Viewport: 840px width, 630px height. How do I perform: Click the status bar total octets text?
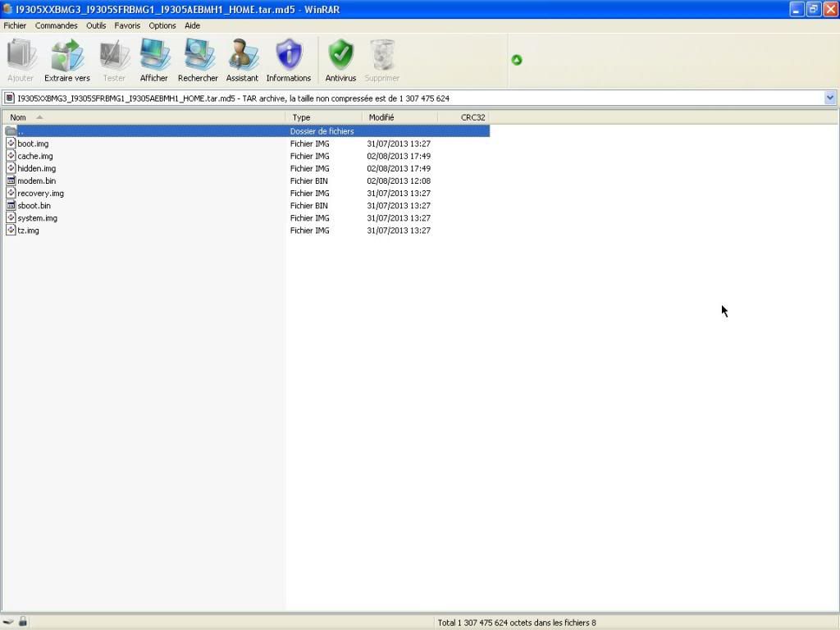click(517, 623)
